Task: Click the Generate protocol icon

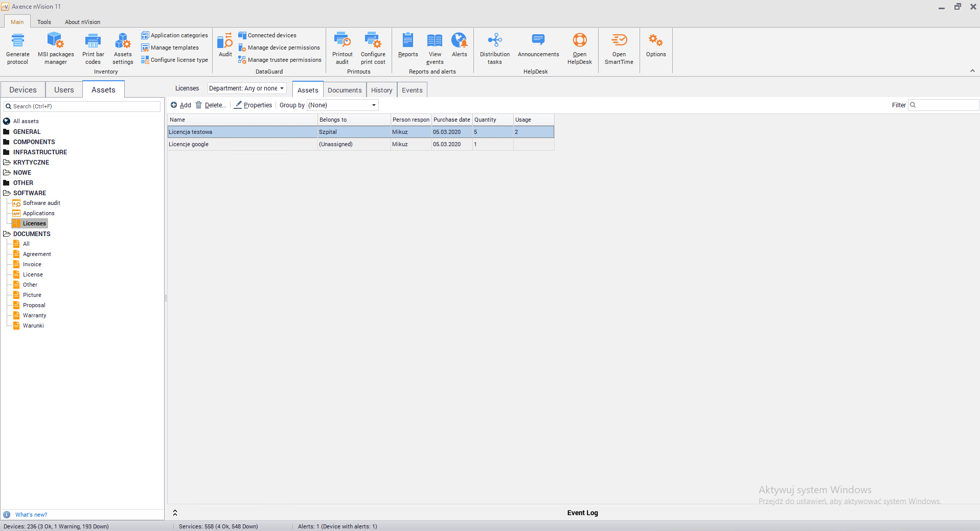Action: point(18,41)
